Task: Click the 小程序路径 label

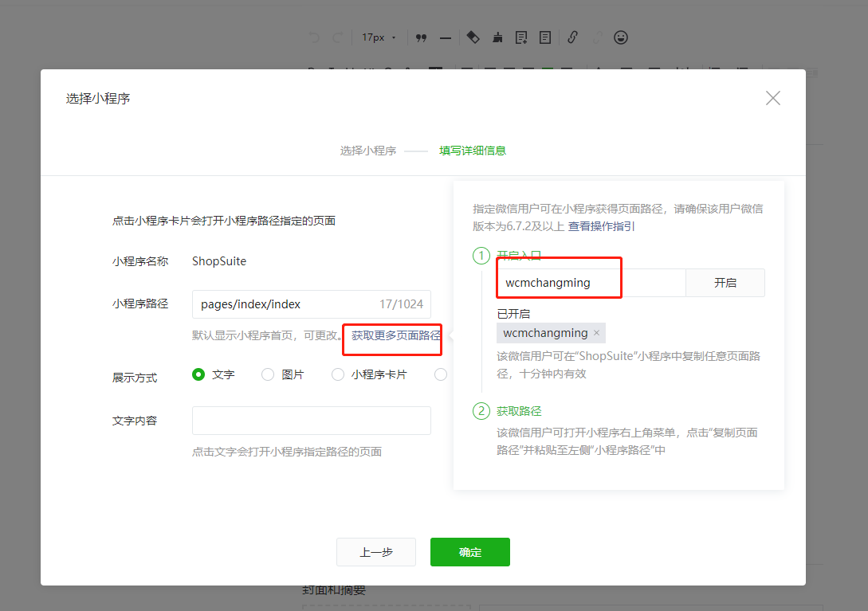Action: click(x=140, y=304)
